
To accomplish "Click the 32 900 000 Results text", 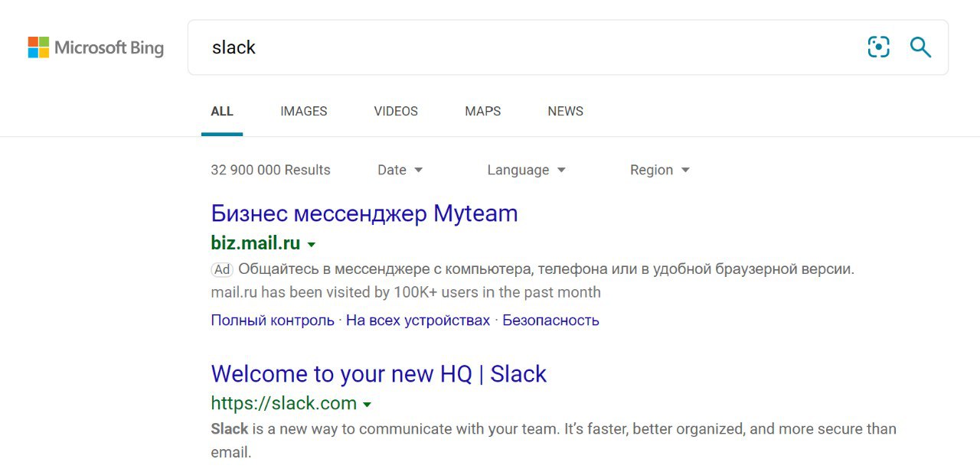I will tap(271, 170).
